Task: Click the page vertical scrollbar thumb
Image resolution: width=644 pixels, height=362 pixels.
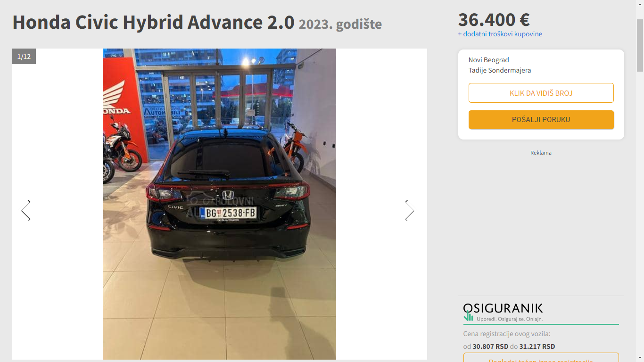Action: 640,45
